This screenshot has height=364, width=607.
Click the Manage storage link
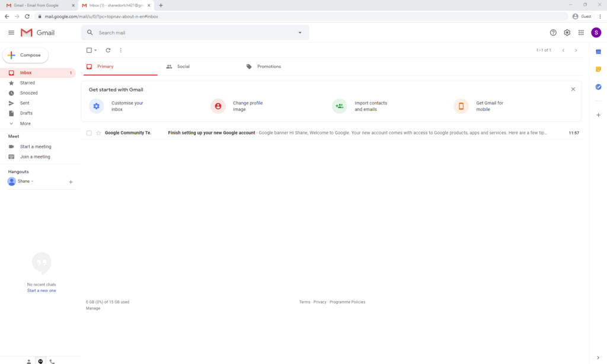click(93, 308)
